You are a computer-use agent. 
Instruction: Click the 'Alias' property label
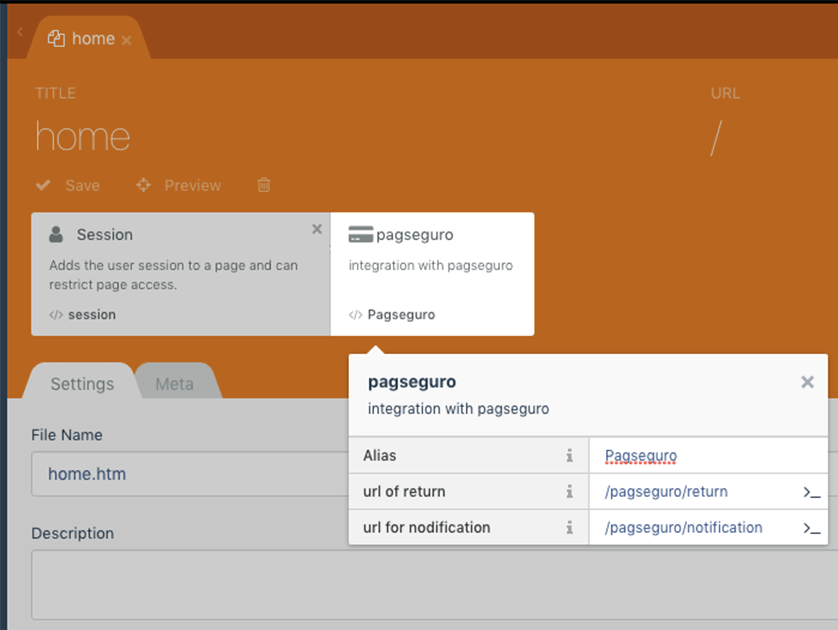point(379,455)
